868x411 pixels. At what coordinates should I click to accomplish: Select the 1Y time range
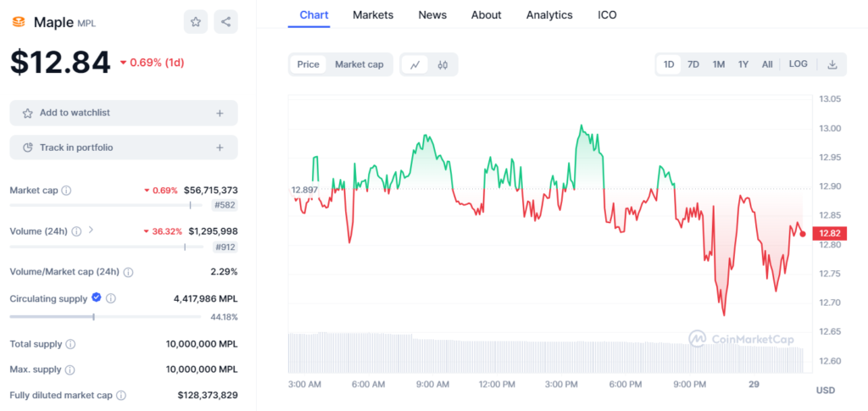(x=743, y=64)
